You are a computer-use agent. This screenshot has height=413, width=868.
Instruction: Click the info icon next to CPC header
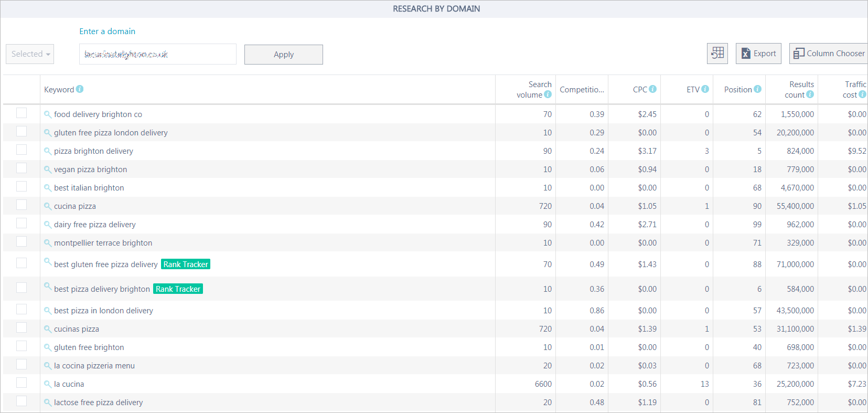(x=652, y=89)
